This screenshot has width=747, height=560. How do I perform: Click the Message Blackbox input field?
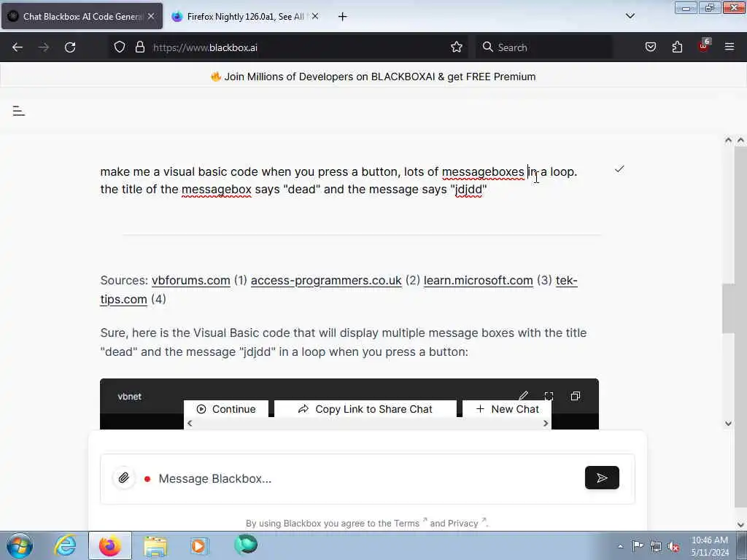[367, 478]
